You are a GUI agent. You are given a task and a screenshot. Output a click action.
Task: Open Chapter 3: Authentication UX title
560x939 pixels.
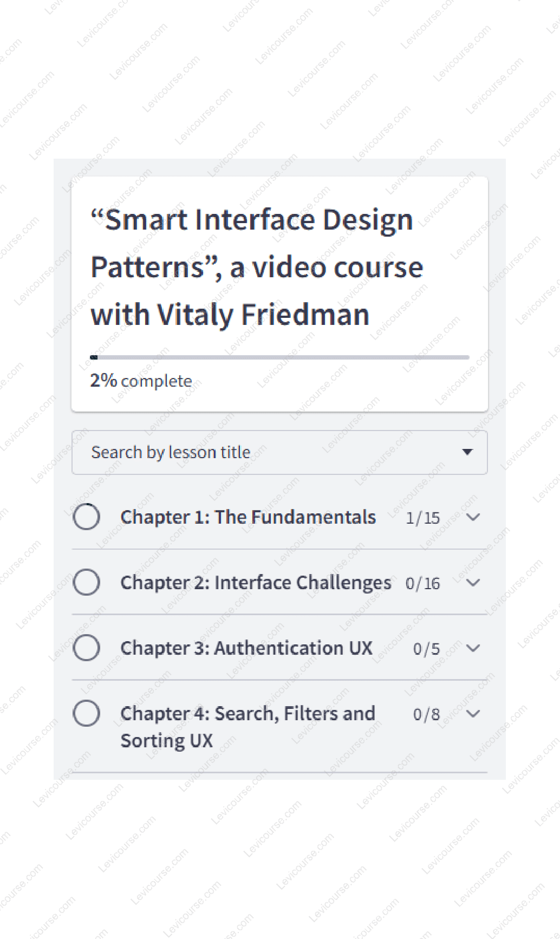[246, 648]
